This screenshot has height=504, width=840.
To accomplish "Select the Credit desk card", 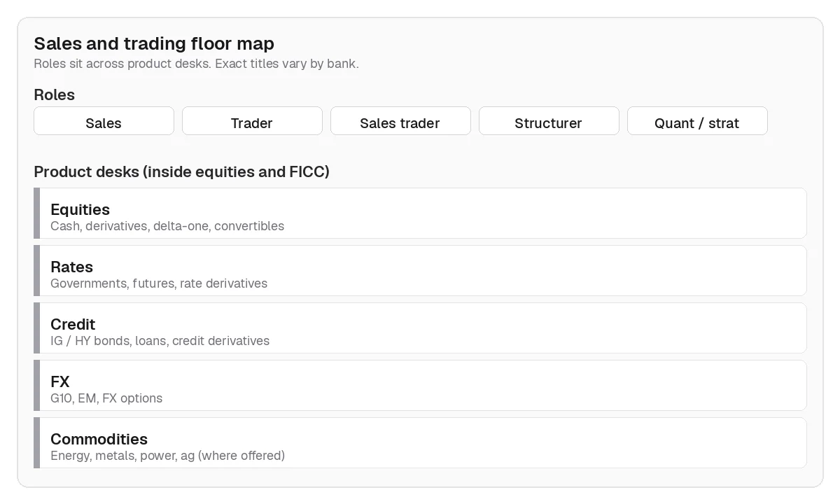I will pos(420,328).
